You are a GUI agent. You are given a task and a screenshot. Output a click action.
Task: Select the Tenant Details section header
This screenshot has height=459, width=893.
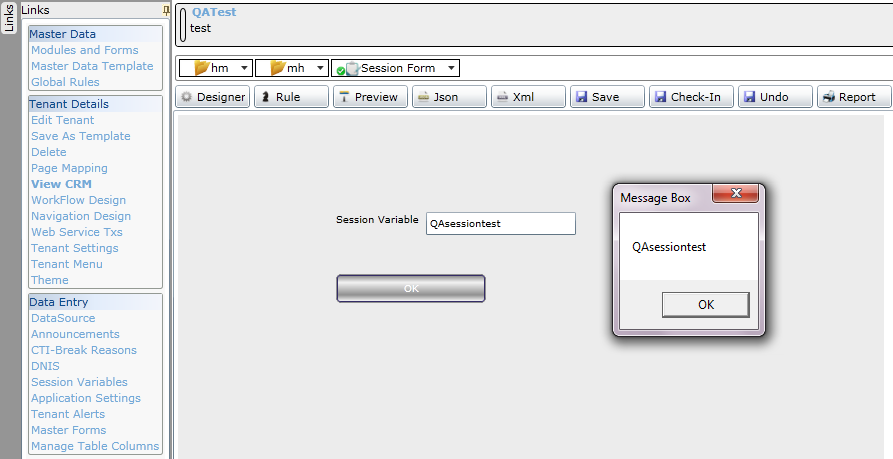click(x=95, y=104)
